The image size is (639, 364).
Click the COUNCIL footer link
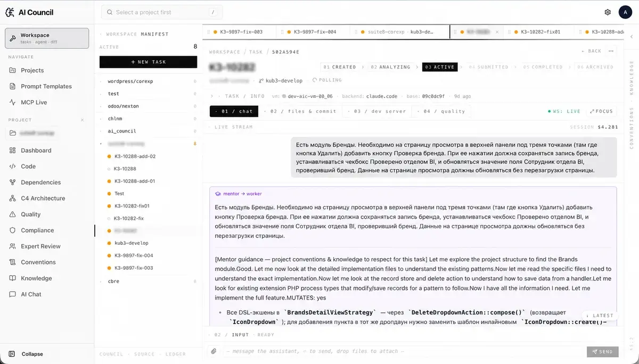(111, 354)
